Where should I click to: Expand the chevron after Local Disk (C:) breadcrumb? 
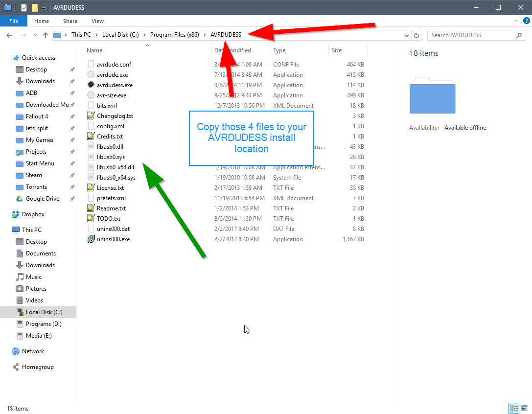point(144,35)
